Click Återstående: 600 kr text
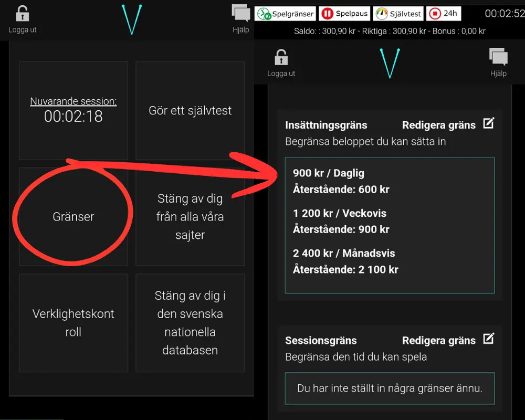525x420 pixels. coord(341,189)
